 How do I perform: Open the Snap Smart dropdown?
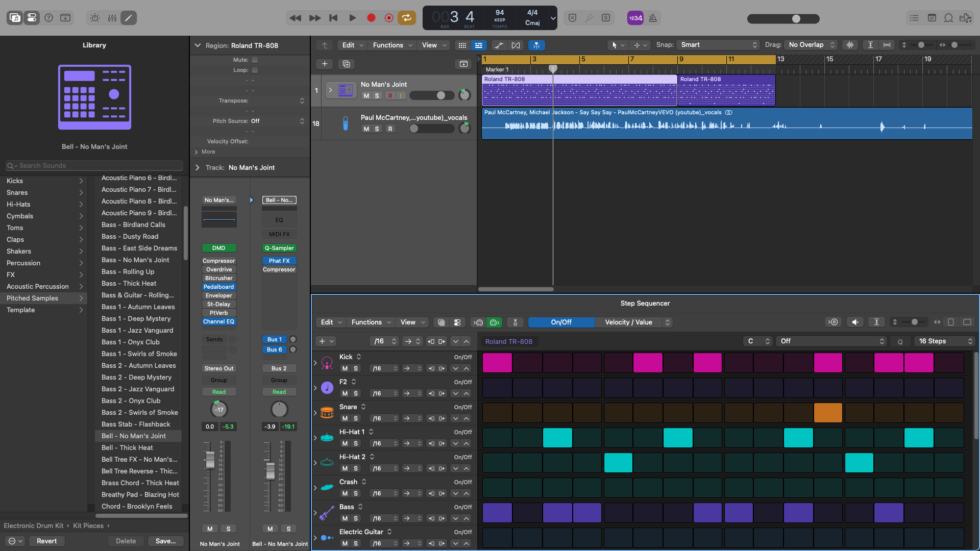pos(719,45)
